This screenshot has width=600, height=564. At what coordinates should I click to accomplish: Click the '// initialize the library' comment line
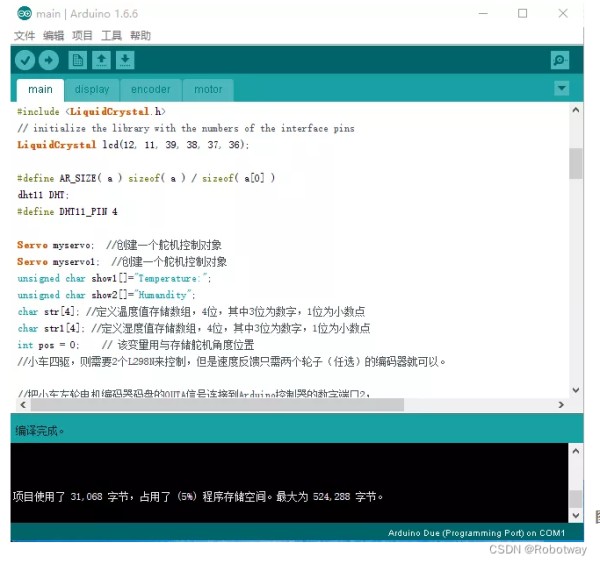(x=186, y=128)
